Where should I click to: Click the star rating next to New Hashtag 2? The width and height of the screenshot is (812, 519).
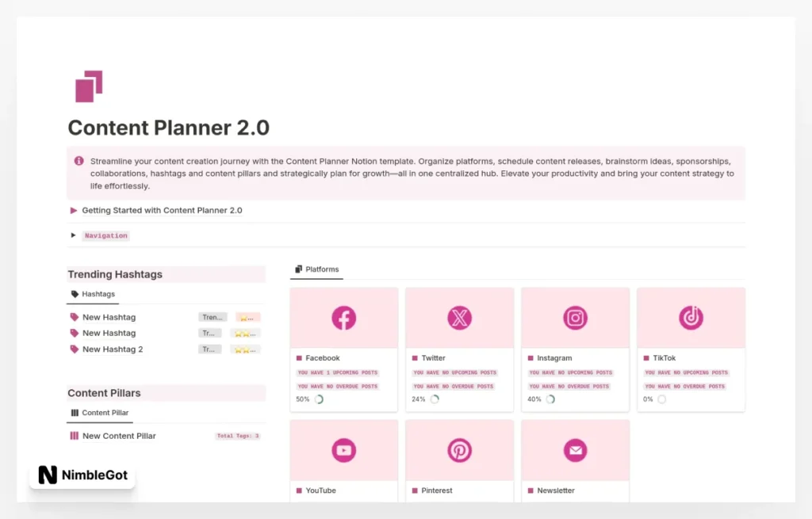click(x=246, y=349)
